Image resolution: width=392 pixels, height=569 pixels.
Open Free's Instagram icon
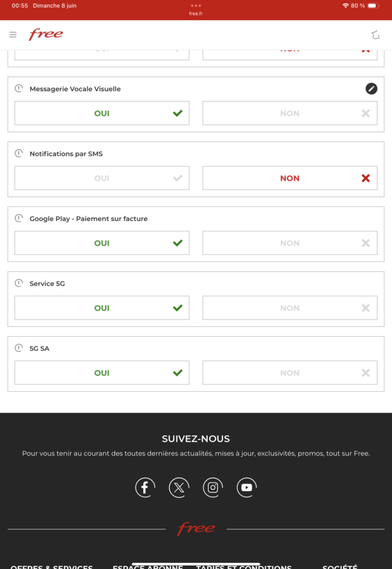(x=213, y=487)
